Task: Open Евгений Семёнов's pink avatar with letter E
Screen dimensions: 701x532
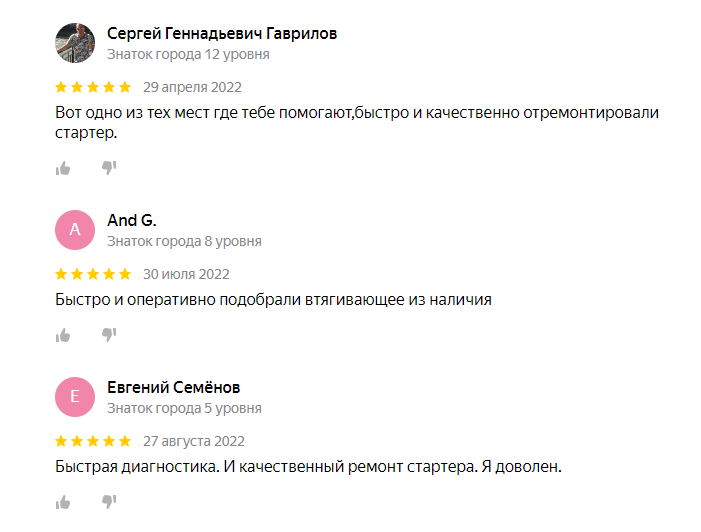Action: 75,397
